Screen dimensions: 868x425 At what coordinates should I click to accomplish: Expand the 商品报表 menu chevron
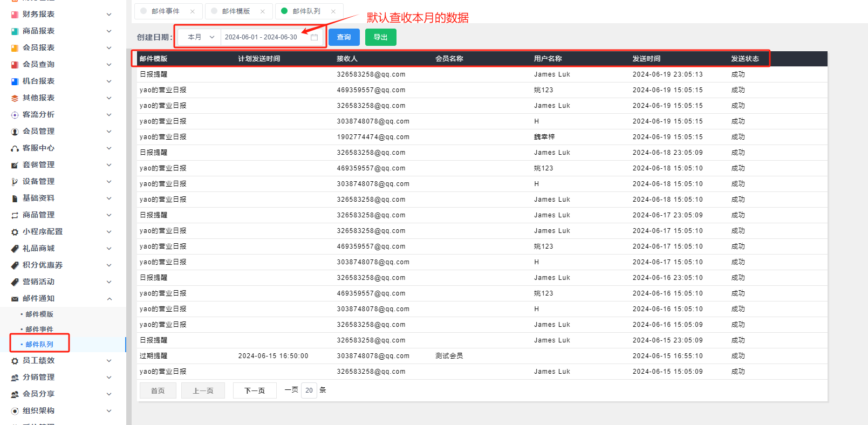coord(109,31)
